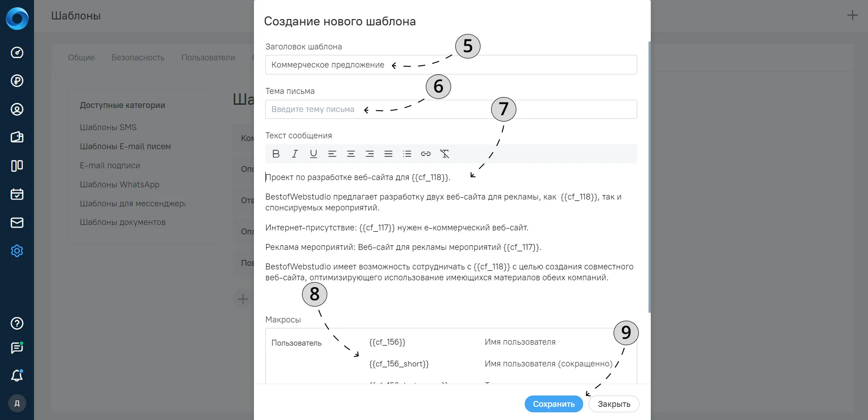This screenshot has width=868, height=420.
Task: Open the calendar icon in sidebar
Action: (x=17, y=194)
